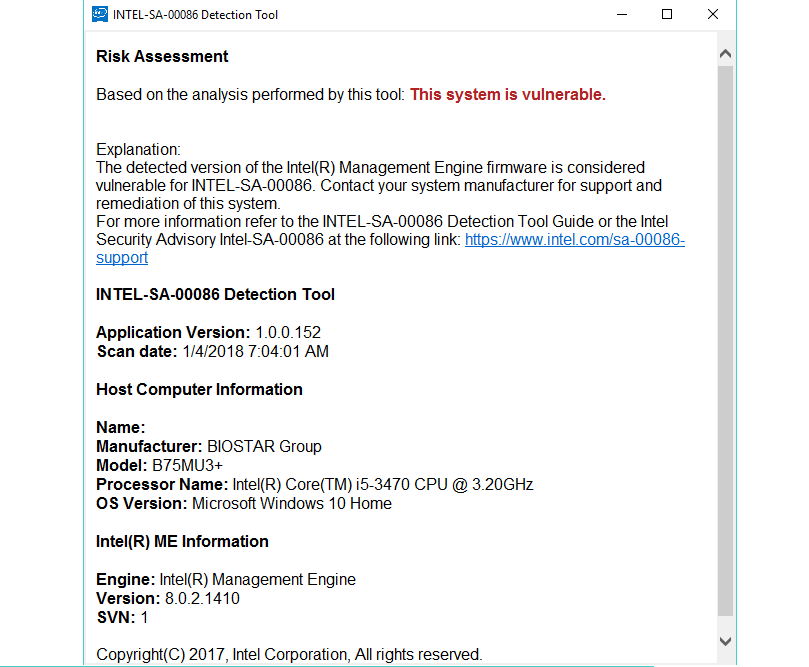The height and width of the screenshot is (667, 809).
Task: Click engine value 'Intel(R) Management Engine'
Action: [x=257, y=579]
